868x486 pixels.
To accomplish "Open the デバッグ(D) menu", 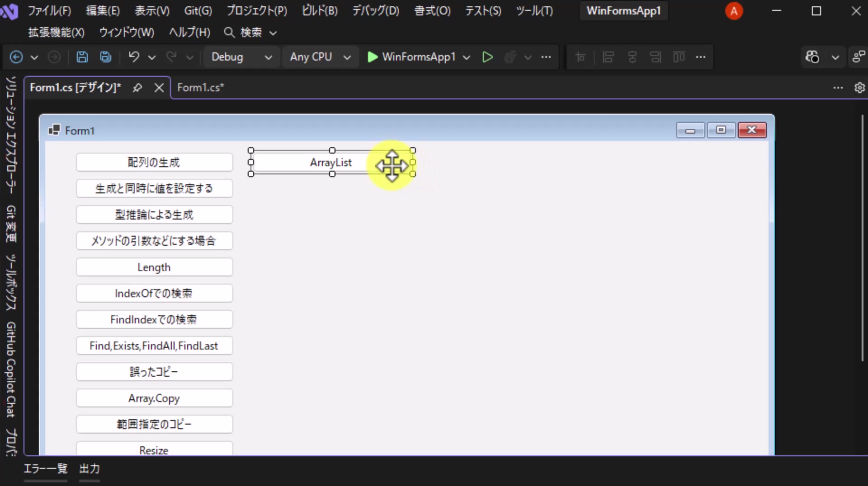I will pos(376,11).
